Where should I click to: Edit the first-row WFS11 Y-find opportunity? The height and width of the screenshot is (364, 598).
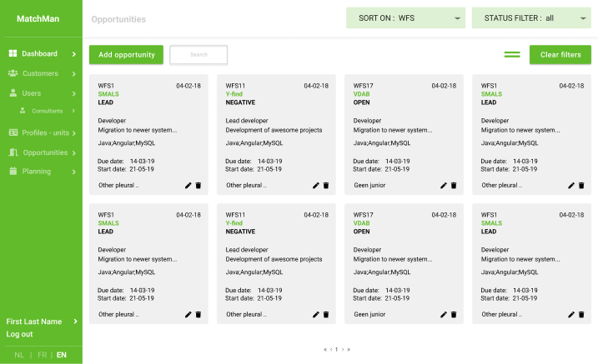tap(315, 186)
